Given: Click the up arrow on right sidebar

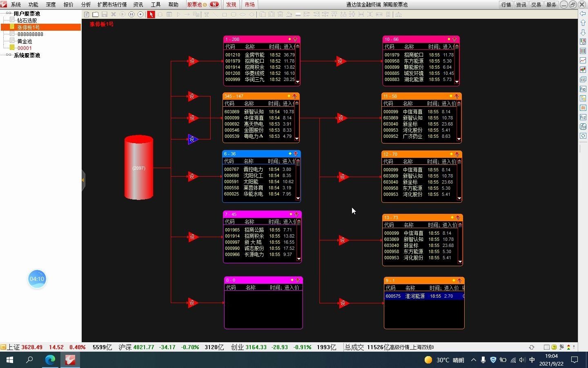Looking at the screenshot, I should coord(583,23).
